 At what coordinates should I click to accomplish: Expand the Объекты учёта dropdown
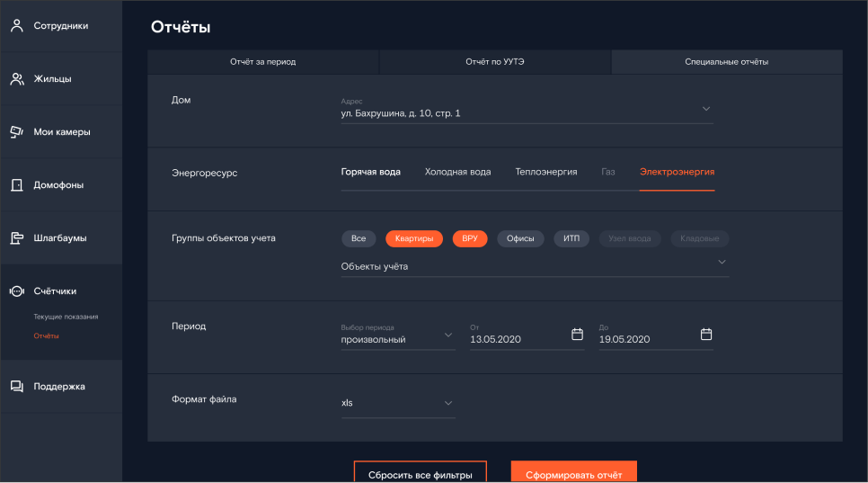535,266
